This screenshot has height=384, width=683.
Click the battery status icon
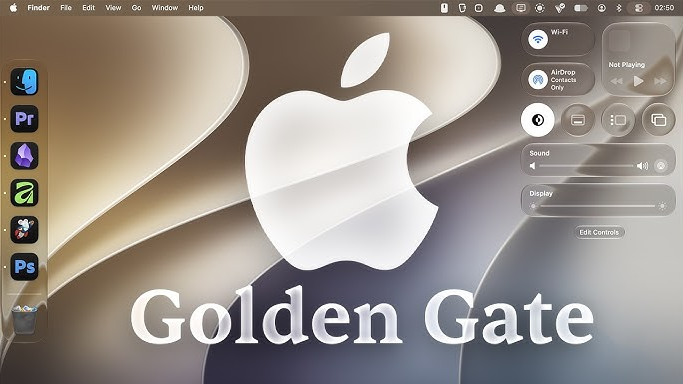(x=581, y=8)
